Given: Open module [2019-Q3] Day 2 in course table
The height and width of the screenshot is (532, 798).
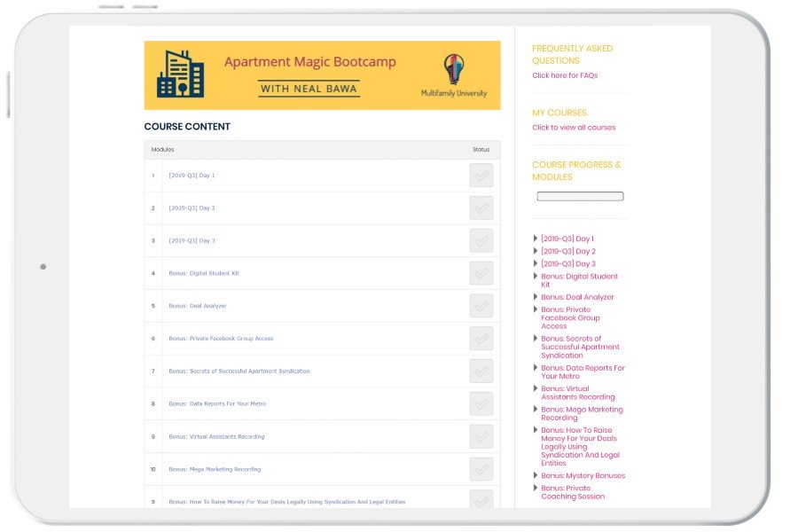Looking at the screenshot, I should point(192,207).
